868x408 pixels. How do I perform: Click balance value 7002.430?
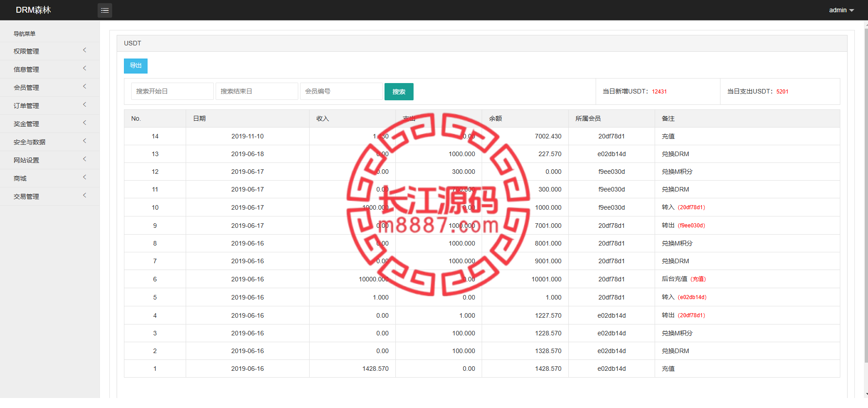click(548, 136)
